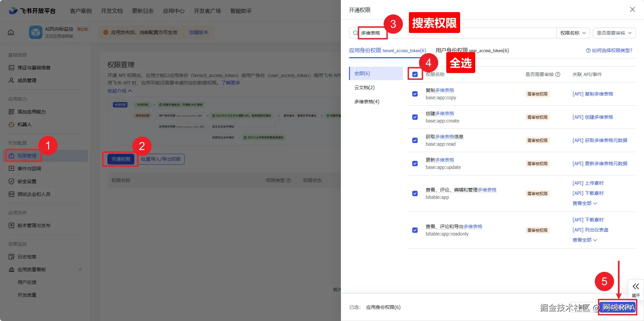This screenshot has width=644, height=321.
Task: Open 开发质量 in the sidebar
Action: pyautogui.click(x=27, y=295)
